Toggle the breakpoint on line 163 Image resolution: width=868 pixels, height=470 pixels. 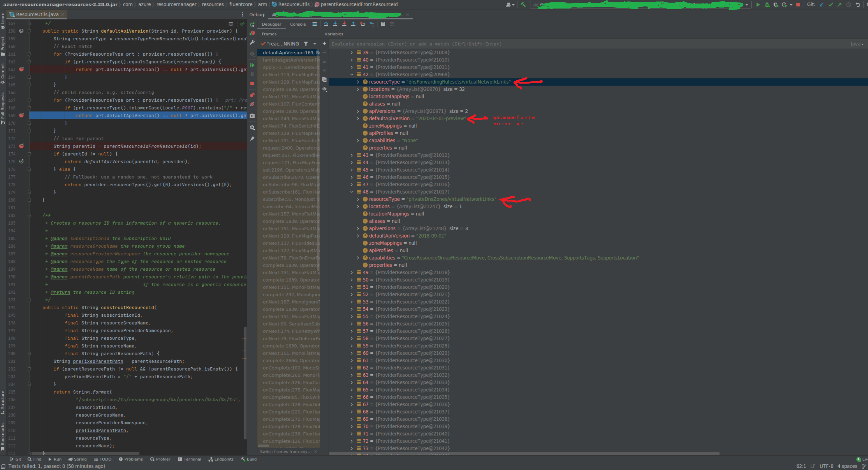[x=21, y=69]
